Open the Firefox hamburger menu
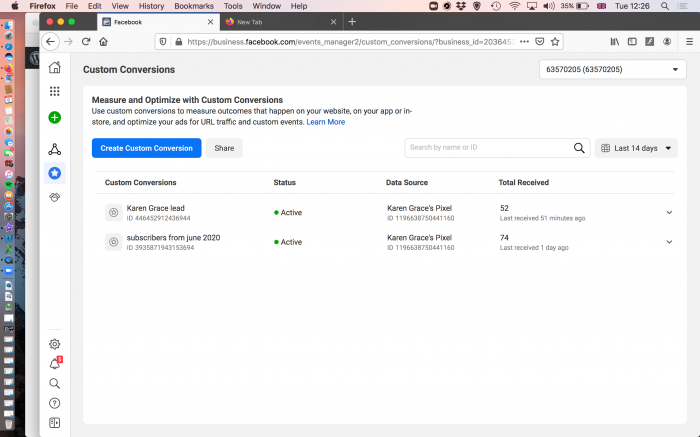 coord(689,42)
